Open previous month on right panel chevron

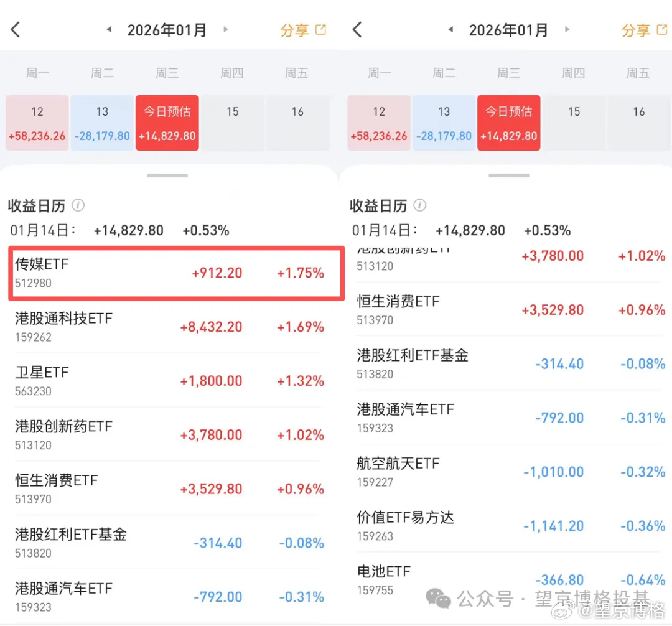450,29
